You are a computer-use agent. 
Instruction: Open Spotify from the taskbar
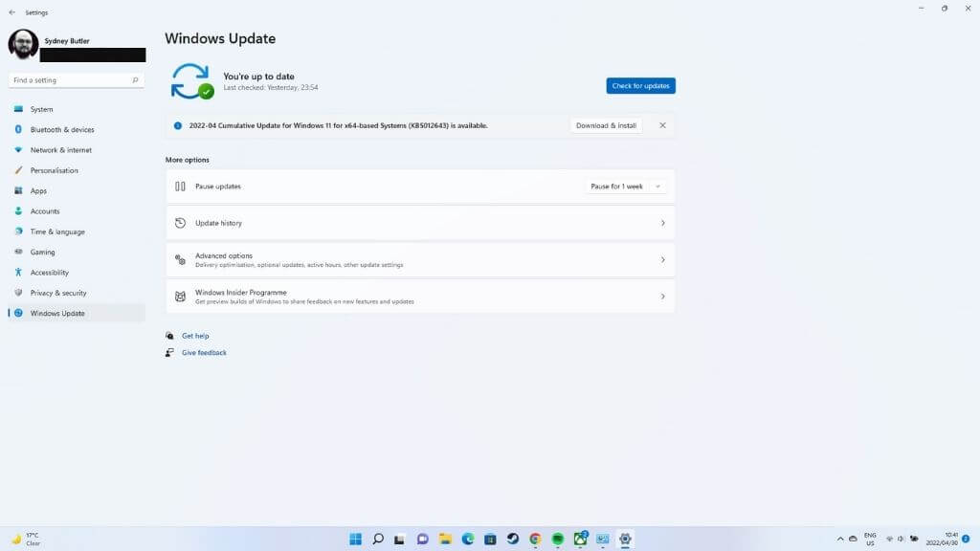(x=558, y=539)
